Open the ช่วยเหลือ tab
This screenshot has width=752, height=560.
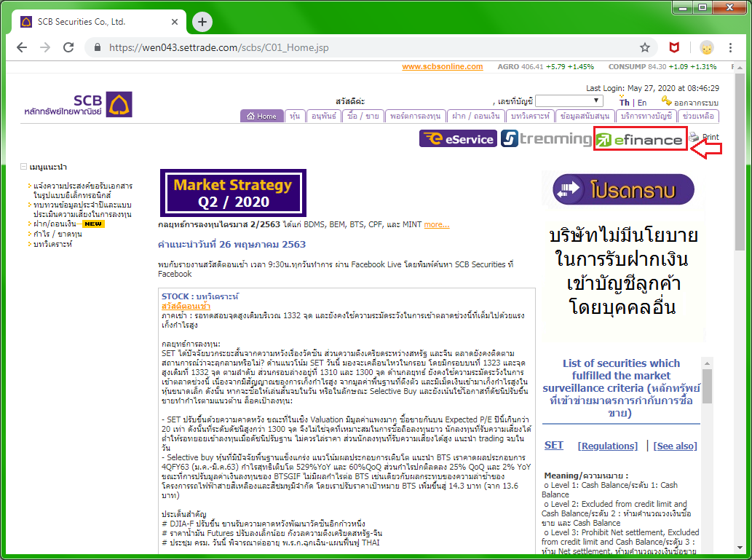698,116
